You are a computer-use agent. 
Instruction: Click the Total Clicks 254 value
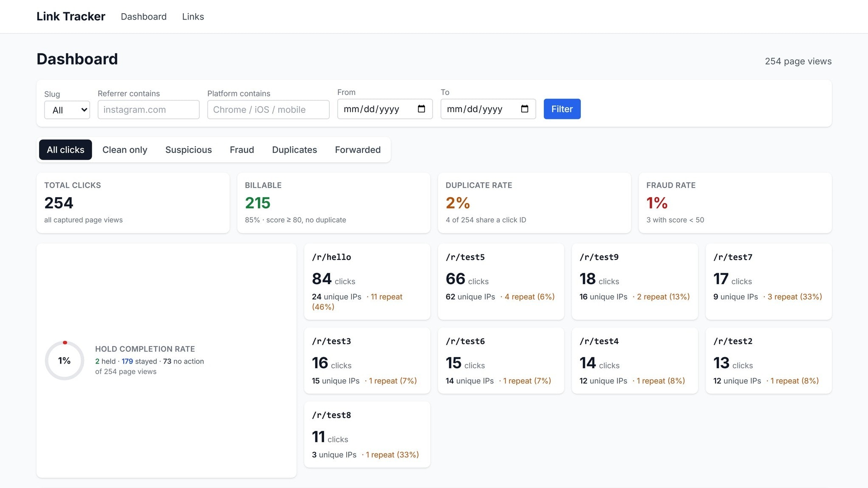click(x=59, y=203)
